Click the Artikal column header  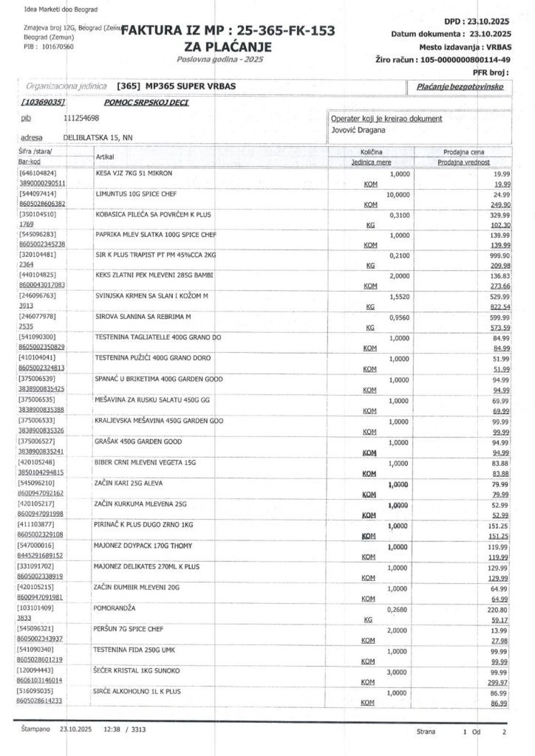point(105,157)
